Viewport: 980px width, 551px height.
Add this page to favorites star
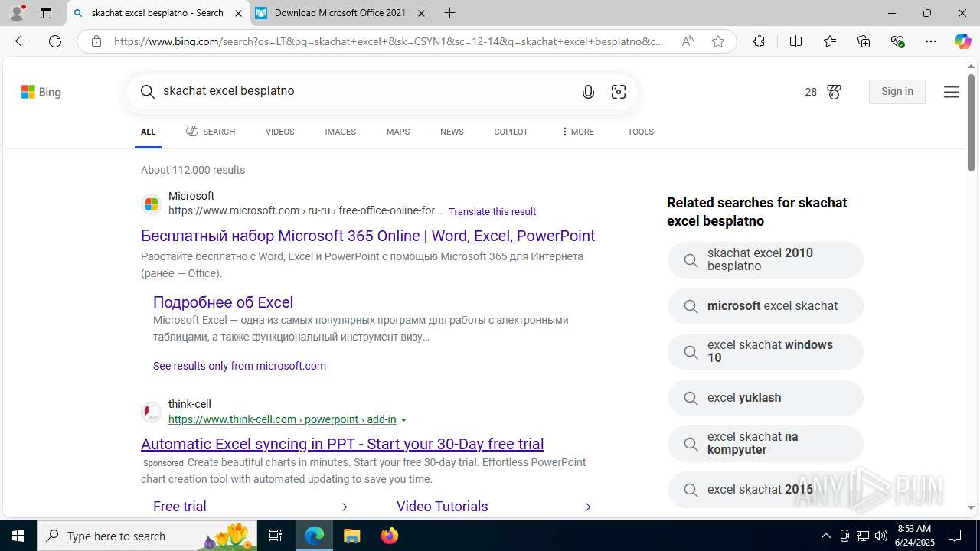(x=718, y=41)
